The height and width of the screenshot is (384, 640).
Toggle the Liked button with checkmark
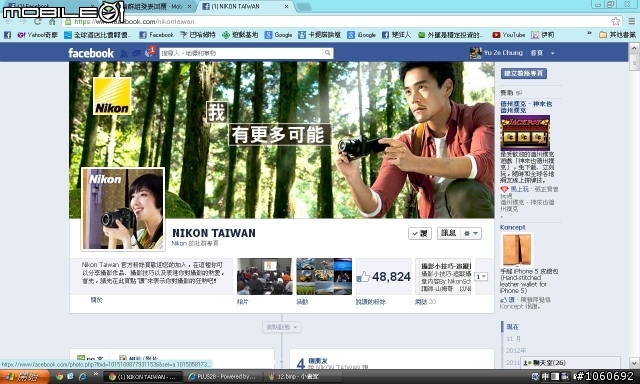coord(420,233)
